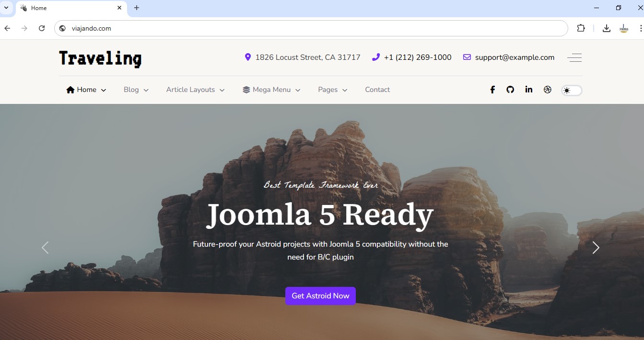This screenshot has width=644, height=340.
Task: Click the support@example.com email link
Action: pos(514,57)
